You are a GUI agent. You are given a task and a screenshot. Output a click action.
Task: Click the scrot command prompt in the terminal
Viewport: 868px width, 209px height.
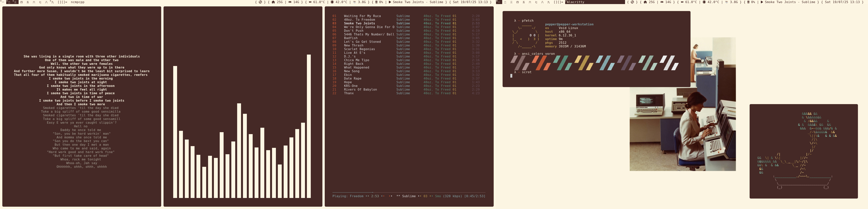[523, 72]
